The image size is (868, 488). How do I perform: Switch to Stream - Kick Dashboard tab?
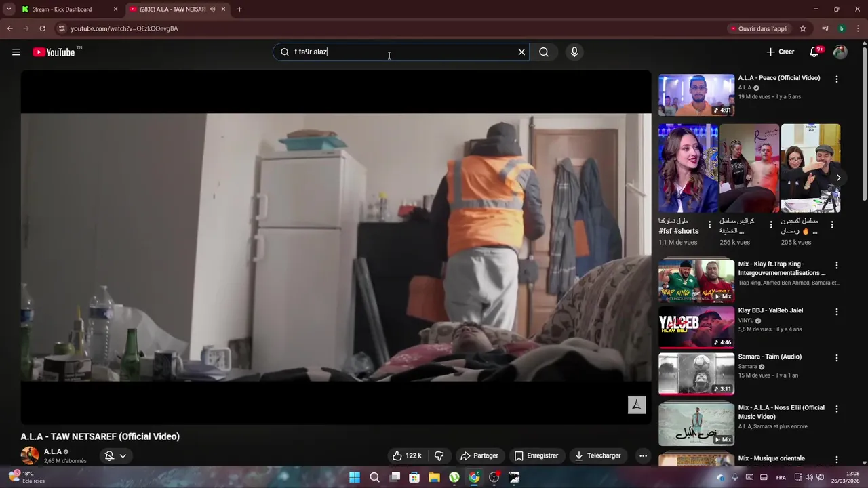(68, 9)
